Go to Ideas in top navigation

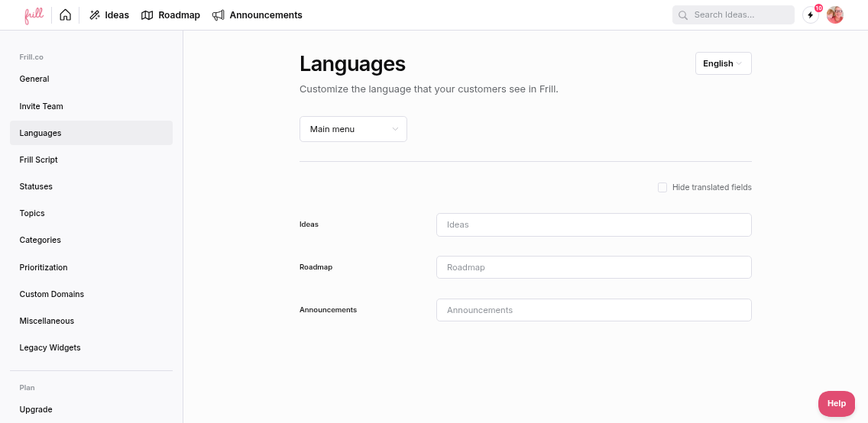coord(109,15)
